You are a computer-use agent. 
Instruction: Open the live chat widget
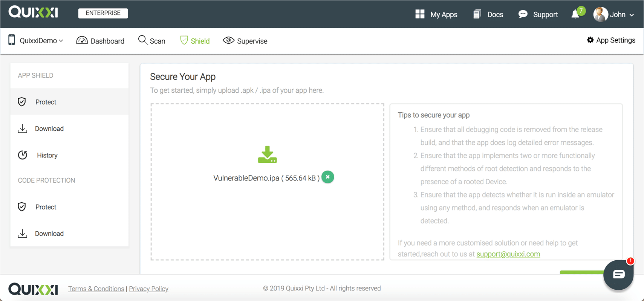coord(618,275)
